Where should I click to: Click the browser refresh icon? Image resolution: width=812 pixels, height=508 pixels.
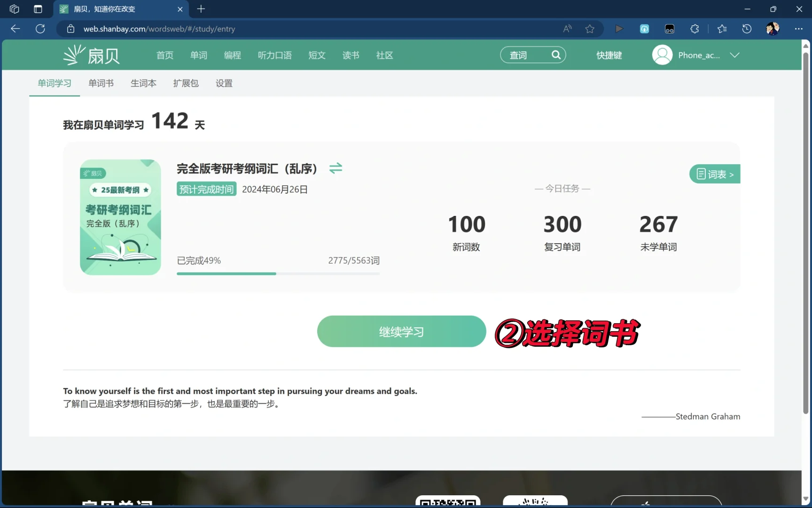pos(40,29)
